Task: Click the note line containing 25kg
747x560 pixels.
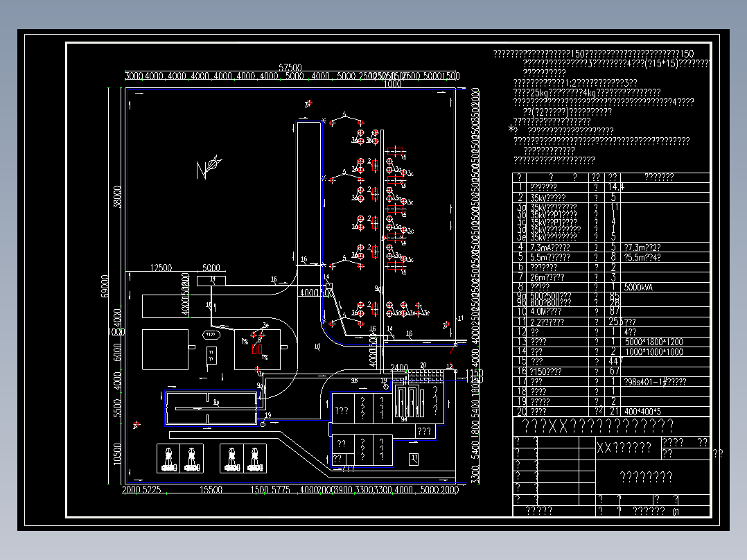Action: pyautogui.click(x=587, y=92)
